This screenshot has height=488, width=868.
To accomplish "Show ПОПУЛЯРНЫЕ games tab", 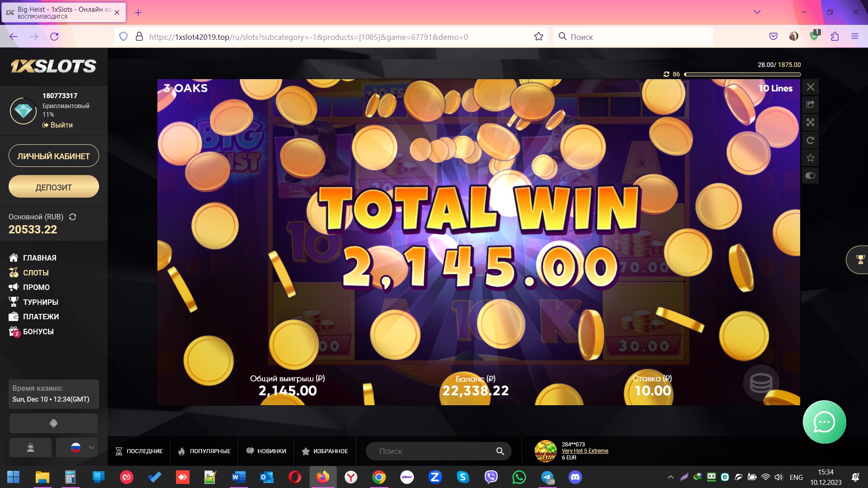I will point(204,451).
